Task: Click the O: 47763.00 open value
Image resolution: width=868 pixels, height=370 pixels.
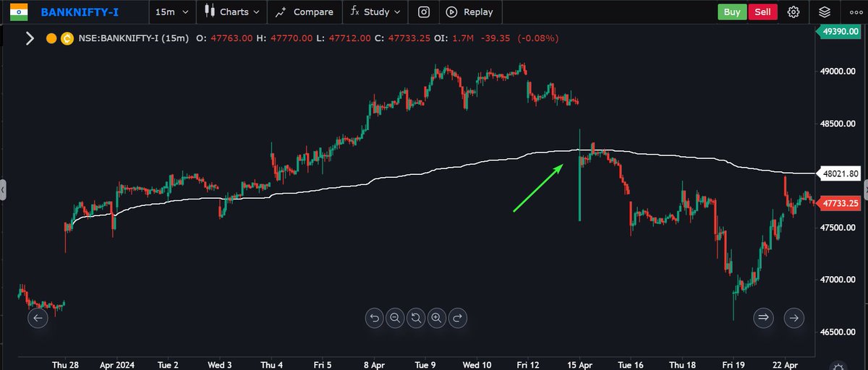Action: pyautogui.click(x=224, y=39)
